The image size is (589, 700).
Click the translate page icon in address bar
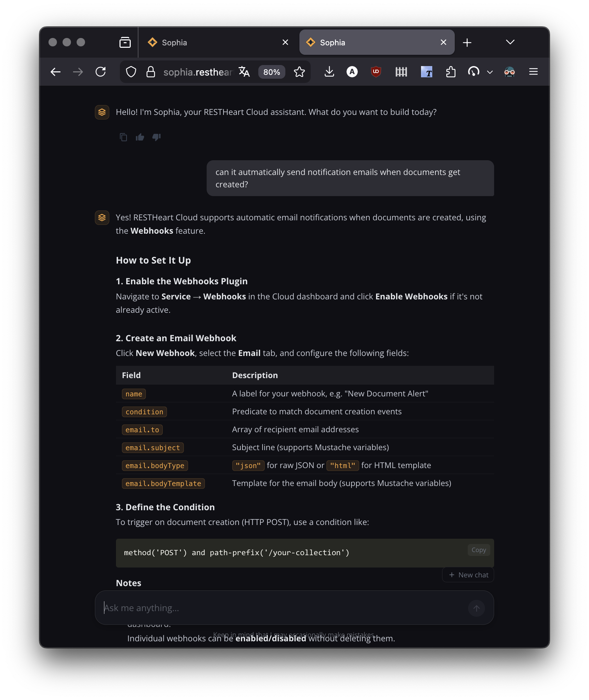(x=244, y=72)
